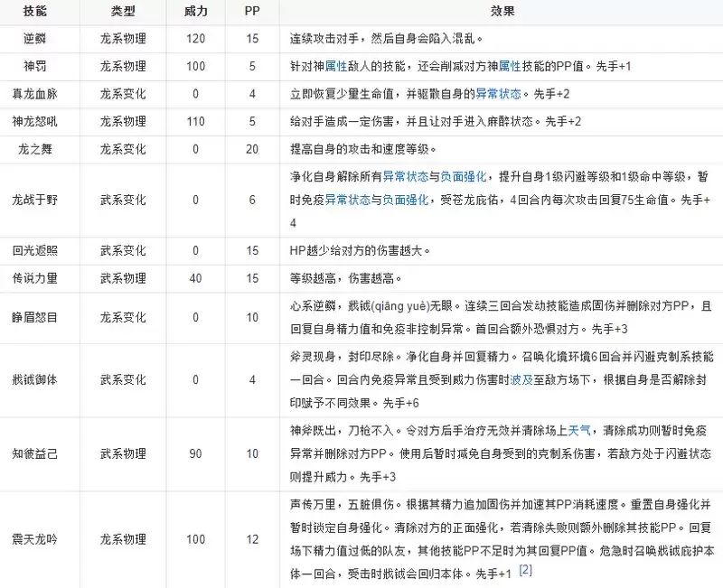This screenshot has height=588, width=723.
Task: Click the 异常状态 link in 真龙血脉 row
Action: (x=501, y=91)
